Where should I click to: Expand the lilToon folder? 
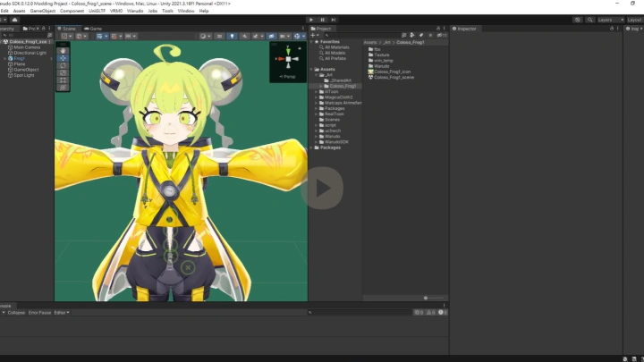click(317, 92)
